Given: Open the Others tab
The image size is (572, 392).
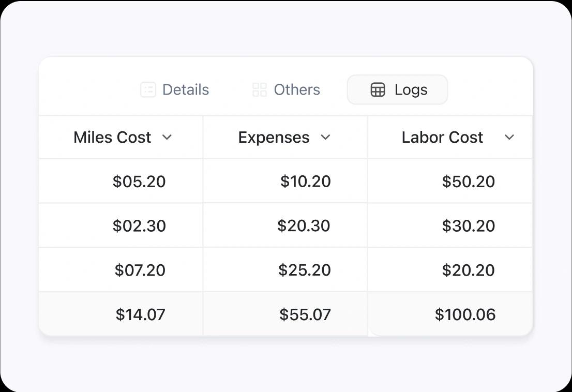Looking at the screenshot, I should (x=297, y=90).
